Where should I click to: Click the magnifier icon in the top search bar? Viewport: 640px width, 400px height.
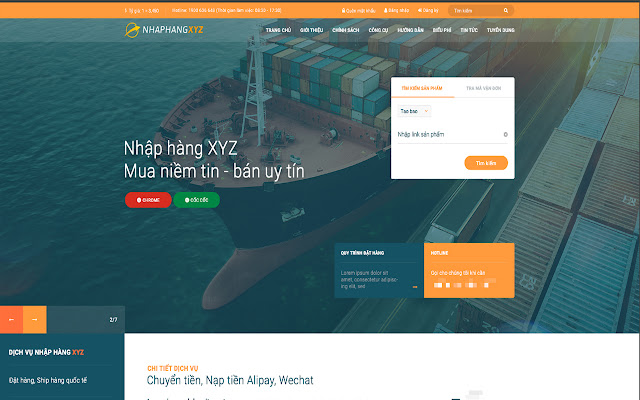click(x=506, y=11)
